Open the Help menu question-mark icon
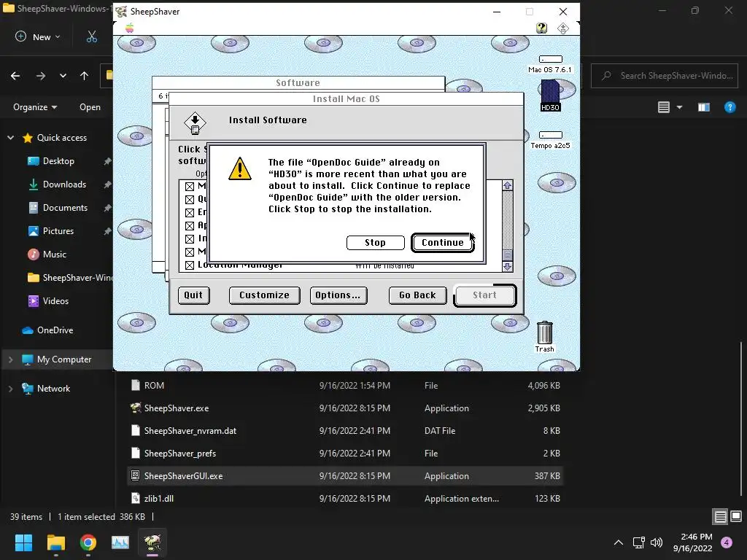The image size is (747, 560). coord(541,28)
